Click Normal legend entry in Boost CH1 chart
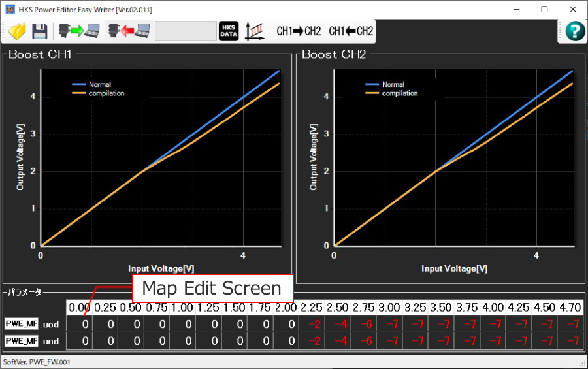This screenshot has width=588, height=369. (x=92, y=84)
